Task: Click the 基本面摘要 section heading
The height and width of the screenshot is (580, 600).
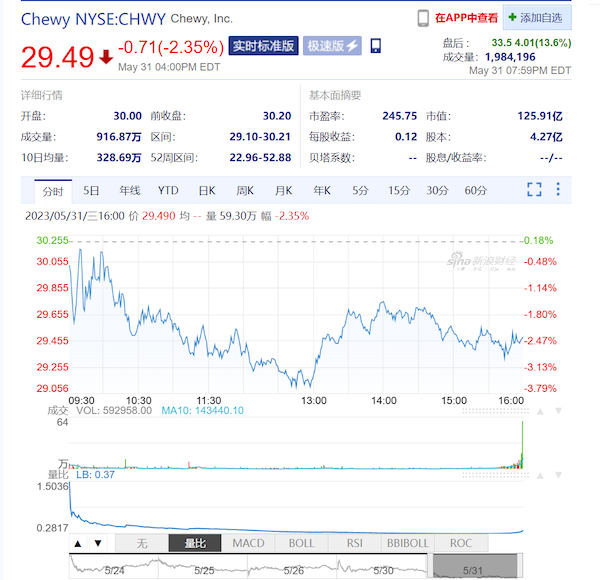Action: pyautogui.click(x=335, y=95)
